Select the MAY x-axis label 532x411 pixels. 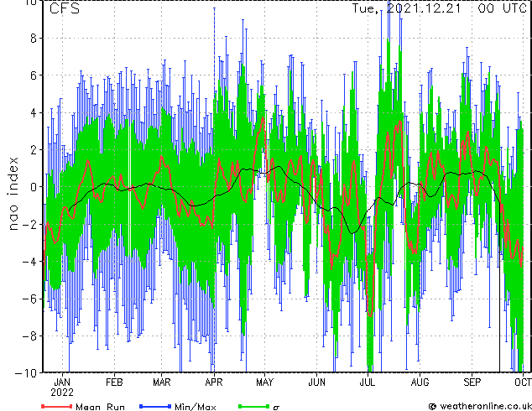point(264,382)
